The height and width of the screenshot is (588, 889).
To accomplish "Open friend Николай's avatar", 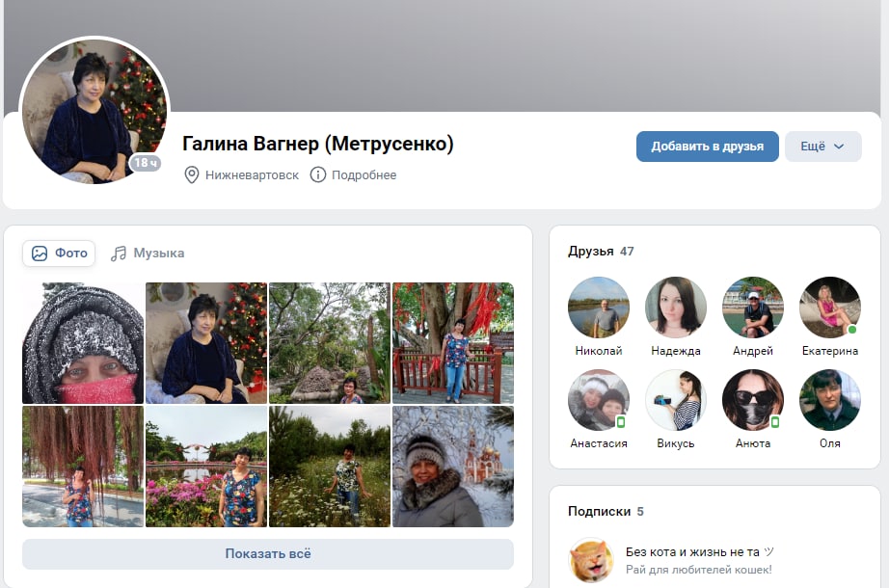I will pos(599,307).
